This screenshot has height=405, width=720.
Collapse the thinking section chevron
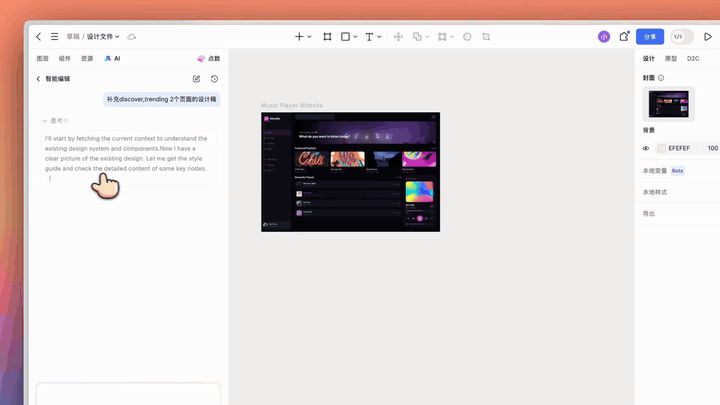point(45,121)
